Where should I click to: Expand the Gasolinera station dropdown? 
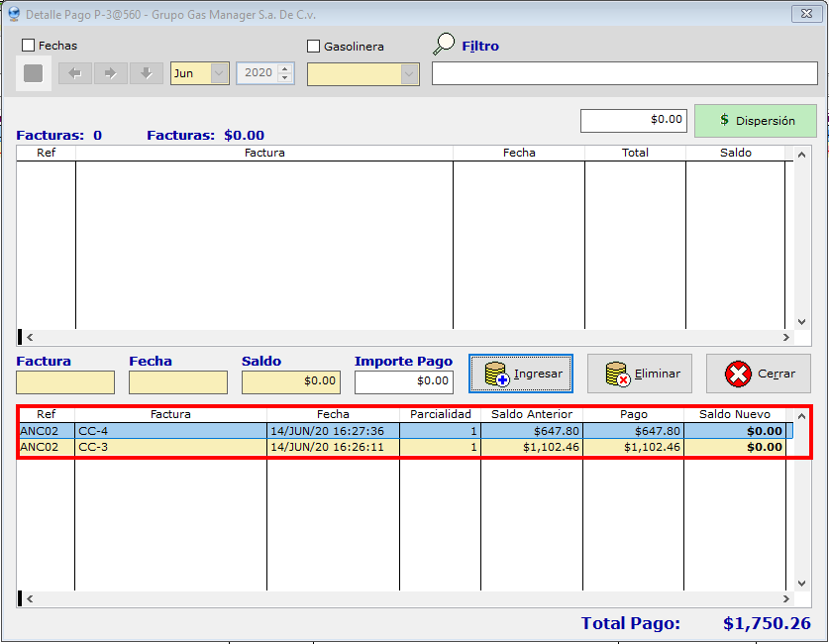pyautogui.click(x=409, y=74)
